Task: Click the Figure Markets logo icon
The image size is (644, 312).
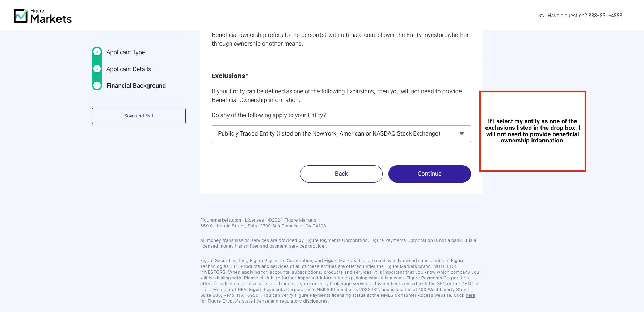Action: (21, 16)
